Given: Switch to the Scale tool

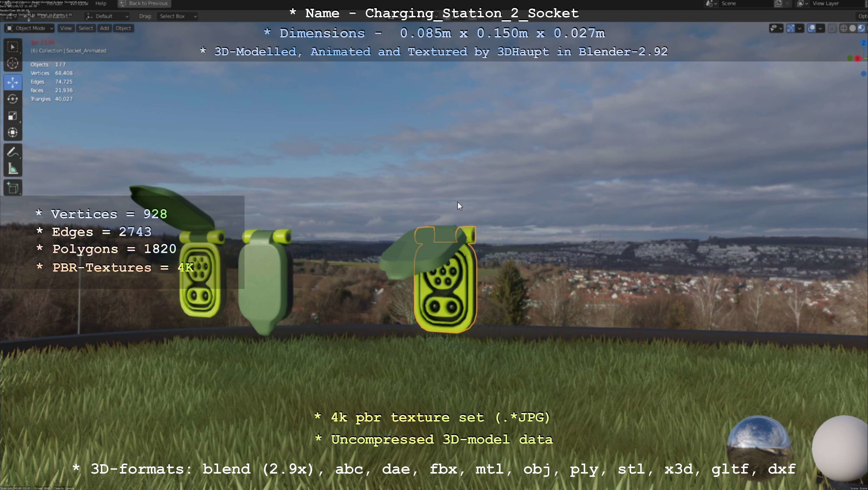Looking at the screenshot, I should tap(13, 116).
